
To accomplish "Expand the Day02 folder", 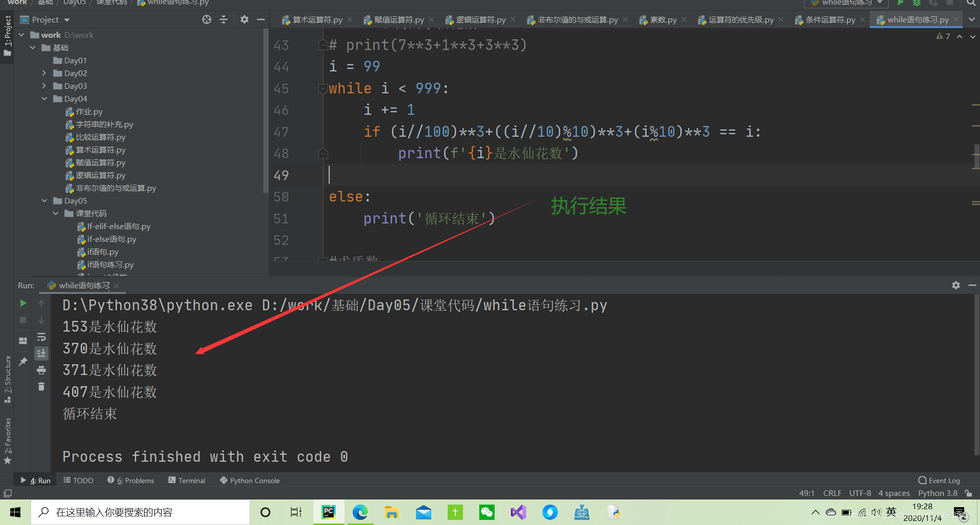I will 44,73.
